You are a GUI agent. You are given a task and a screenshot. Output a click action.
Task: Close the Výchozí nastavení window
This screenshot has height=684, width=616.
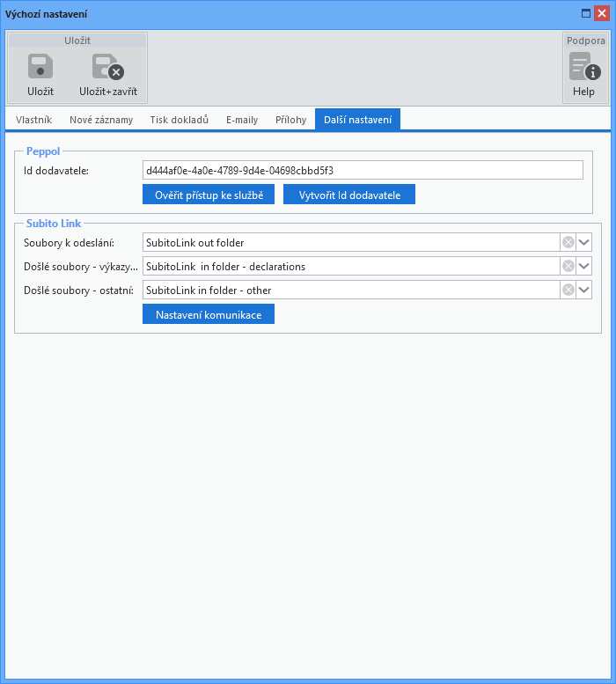click(x=602, y=13)
